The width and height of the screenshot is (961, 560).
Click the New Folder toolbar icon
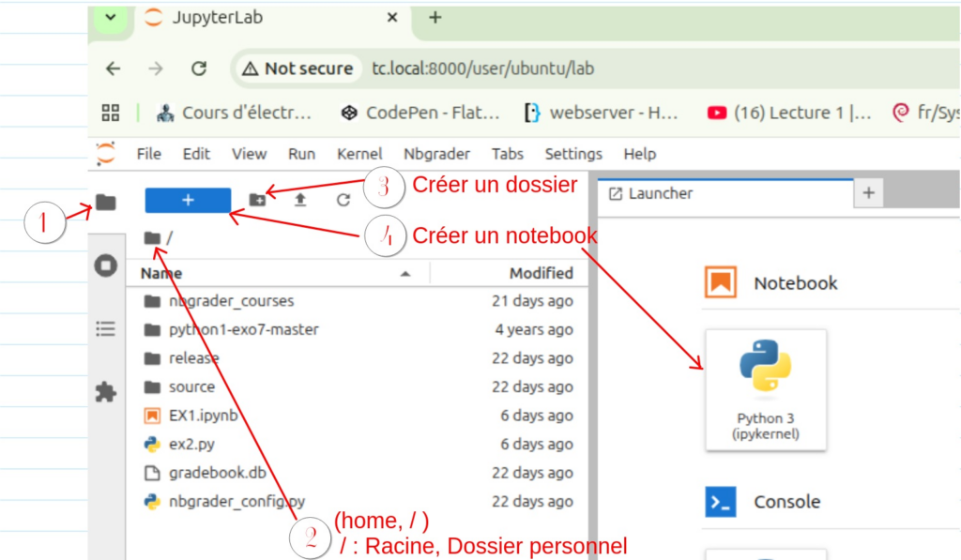(257, 200)
